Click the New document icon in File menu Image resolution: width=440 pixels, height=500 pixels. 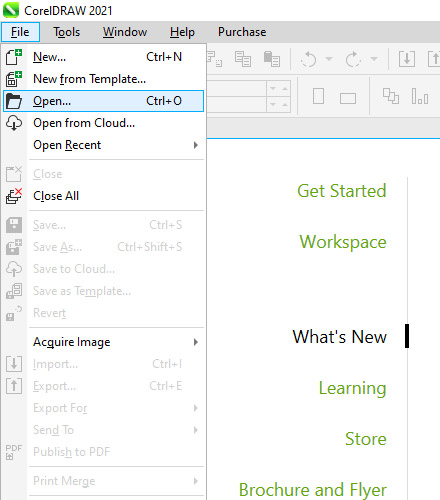[14, 57]
